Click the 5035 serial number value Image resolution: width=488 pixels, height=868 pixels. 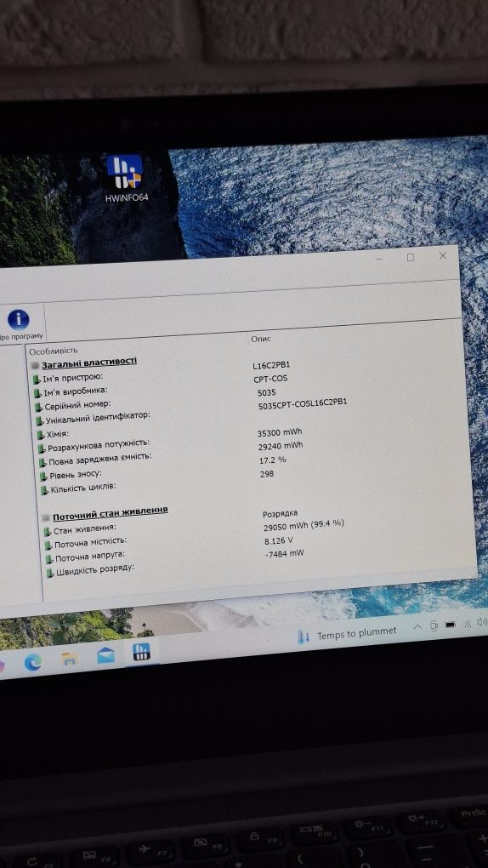[x=267, y=392]
